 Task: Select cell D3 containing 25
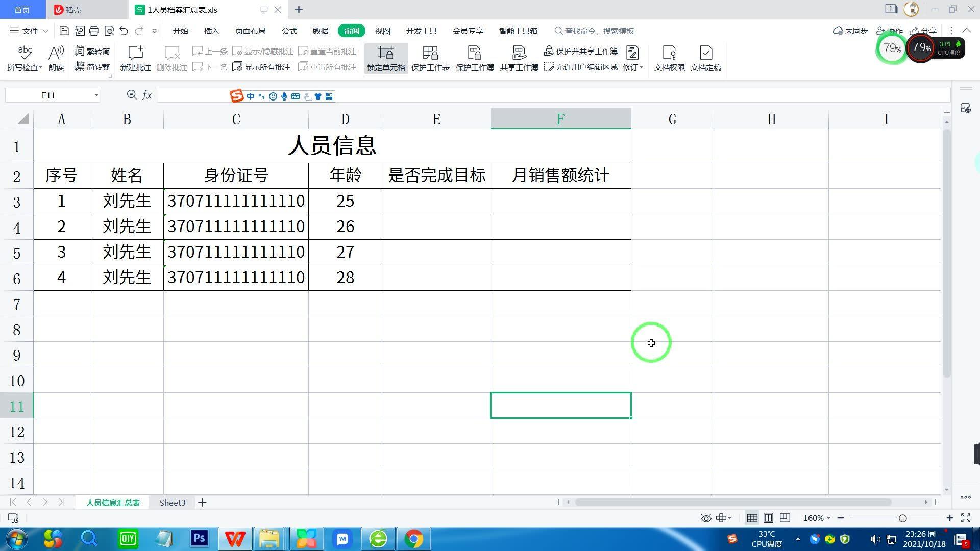click(345, 201)
